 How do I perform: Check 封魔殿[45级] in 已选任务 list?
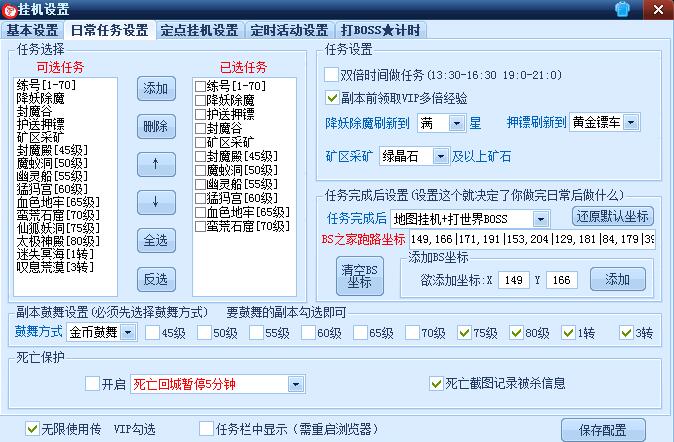tap(200, 156)
